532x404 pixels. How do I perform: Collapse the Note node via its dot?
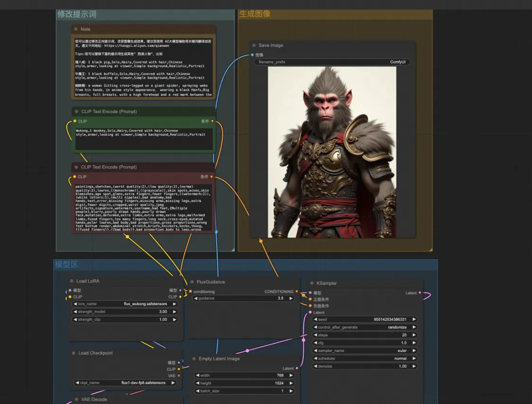click(76, 29)
